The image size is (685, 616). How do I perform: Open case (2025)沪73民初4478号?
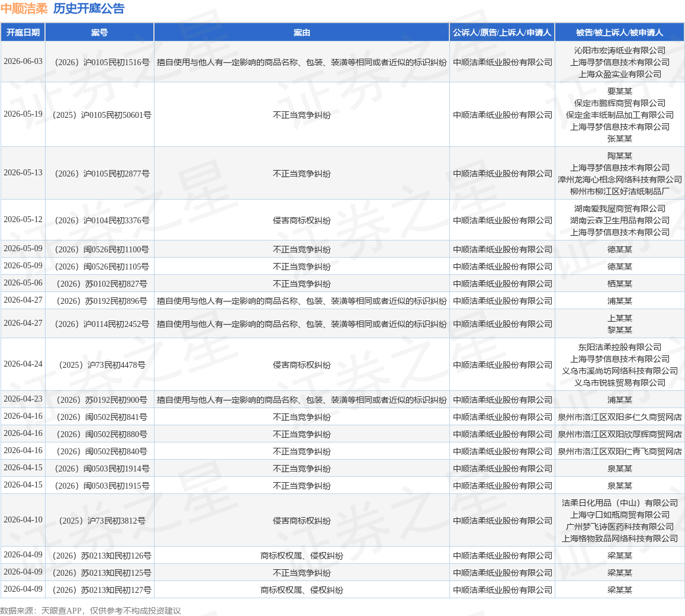102,365
